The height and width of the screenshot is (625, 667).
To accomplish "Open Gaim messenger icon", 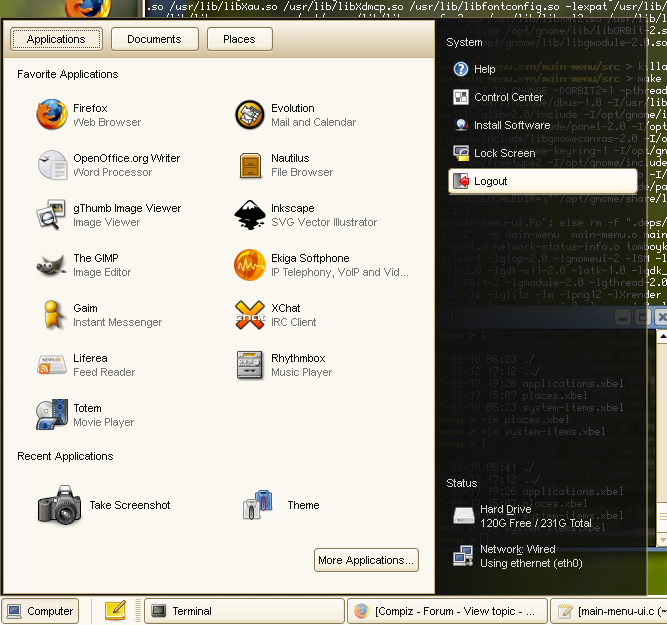I will tap(53, 315).
